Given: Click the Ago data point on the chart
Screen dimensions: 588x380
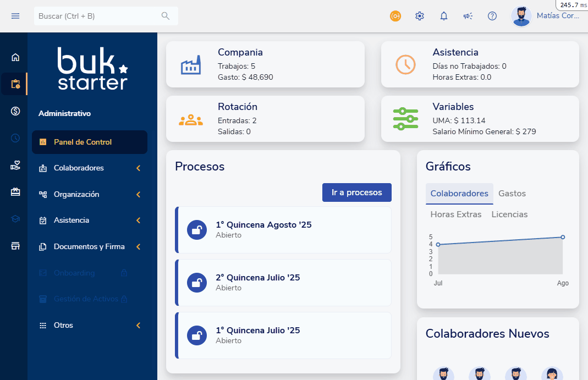Looking at the screenshot, I should pos(563,237).
